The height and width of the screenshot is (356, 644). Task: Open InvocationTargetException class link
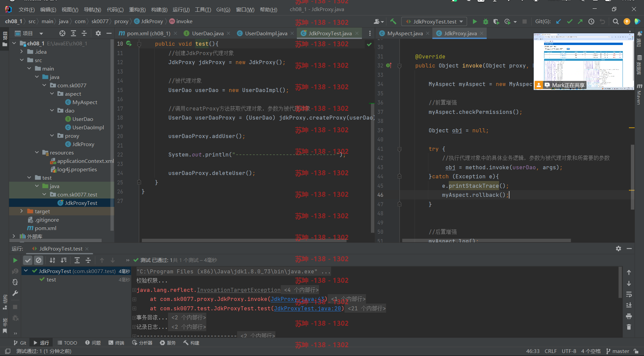tap(238, 290)
